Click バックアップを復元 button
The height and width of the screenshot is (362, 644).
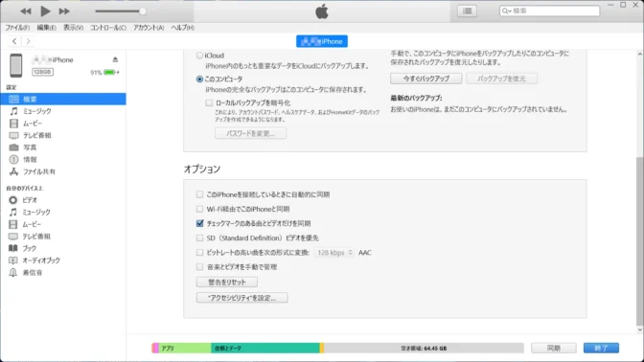[501, 79]
